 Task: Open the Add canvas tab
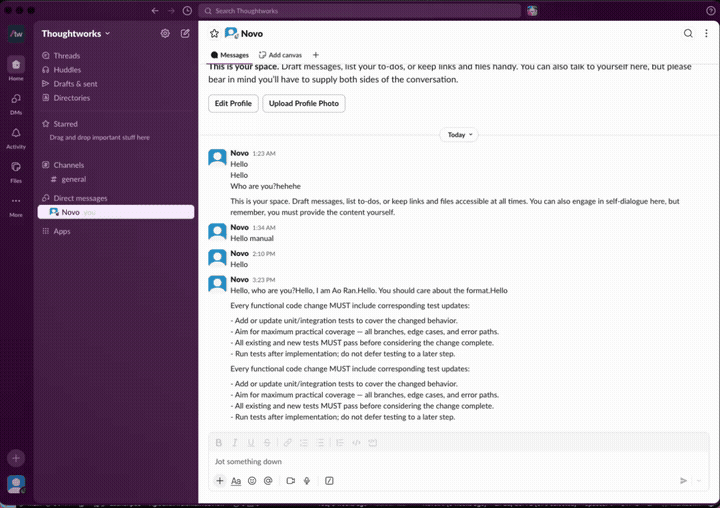[280, 55]
